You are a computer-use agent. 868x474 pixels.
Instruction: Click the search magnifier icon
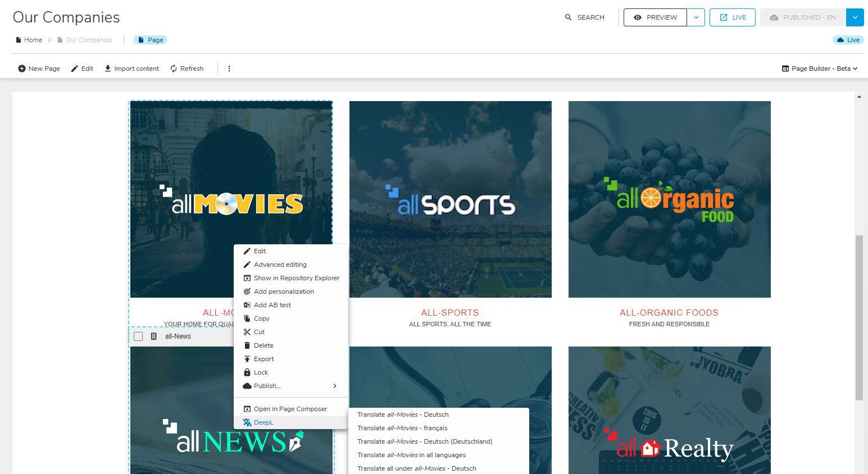tap(568, 17)
